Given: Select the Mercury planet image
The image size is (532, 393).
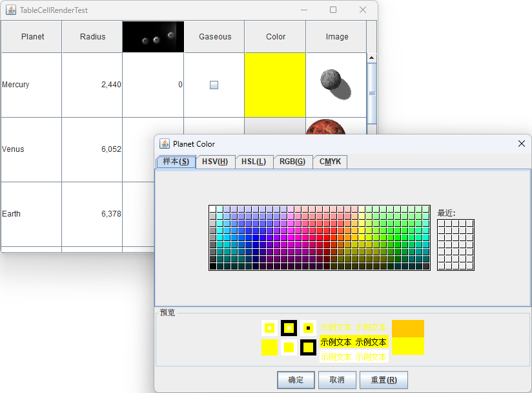Looking at the screenshot, I should tap(336, 84).
